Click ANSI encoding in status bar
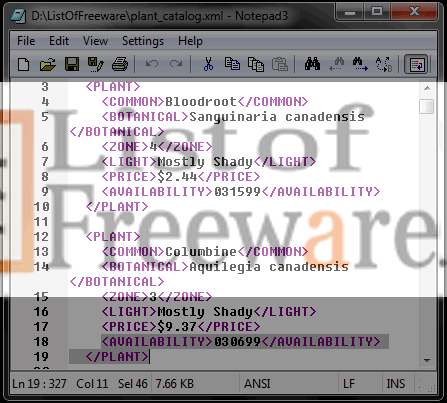The height and width of the screenshot is (403, 447). [x=257, y=384]
